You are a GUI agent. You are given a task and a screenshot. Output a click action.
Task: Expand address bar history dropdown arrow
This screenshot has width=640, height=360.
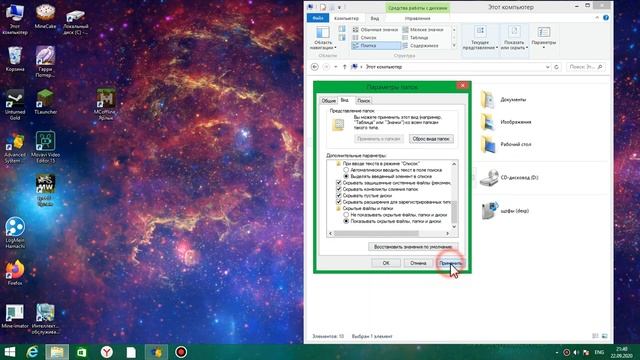tap(548, 67)
